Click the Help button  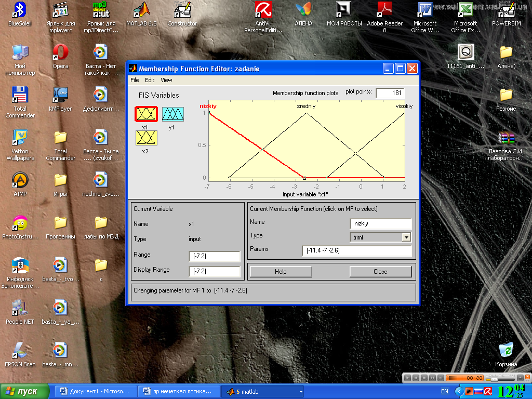pyautogui.click(x=281, y=271)
